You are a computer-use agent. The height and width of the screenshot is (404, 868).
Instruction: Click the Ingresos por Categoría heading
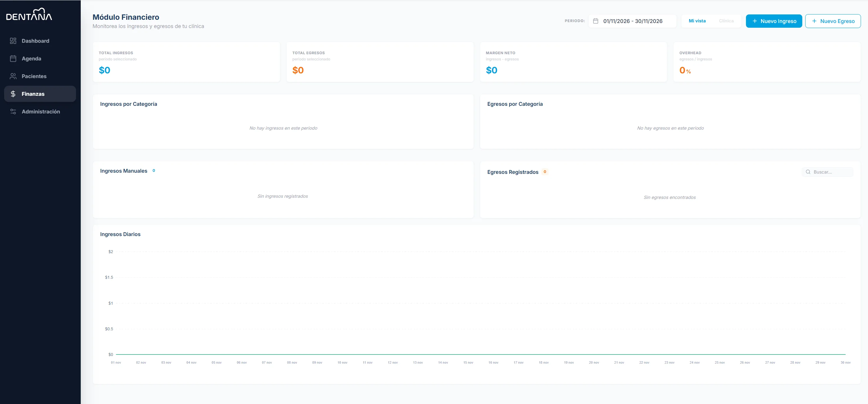coord(129,104)
